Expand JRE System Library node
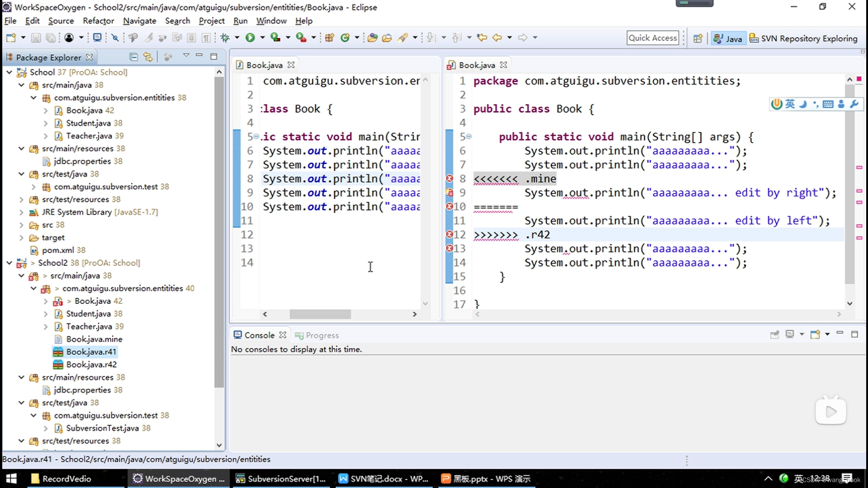Image resolution: width=868 pixels, height=488 pixels. point(21,212)
